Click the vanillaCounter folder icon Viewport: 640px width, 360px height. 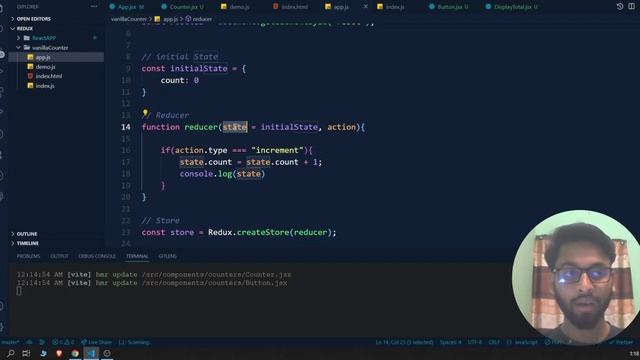27,48
